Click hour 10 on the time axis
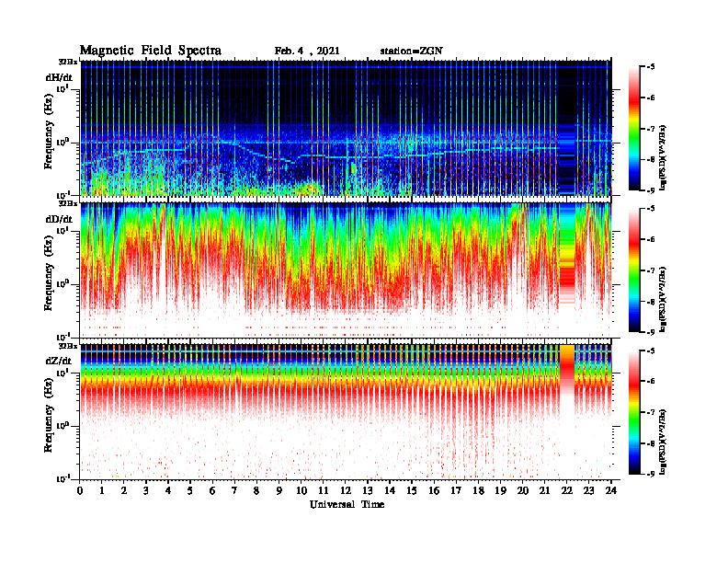Screen dimensions: 728x563 point(301,490)
